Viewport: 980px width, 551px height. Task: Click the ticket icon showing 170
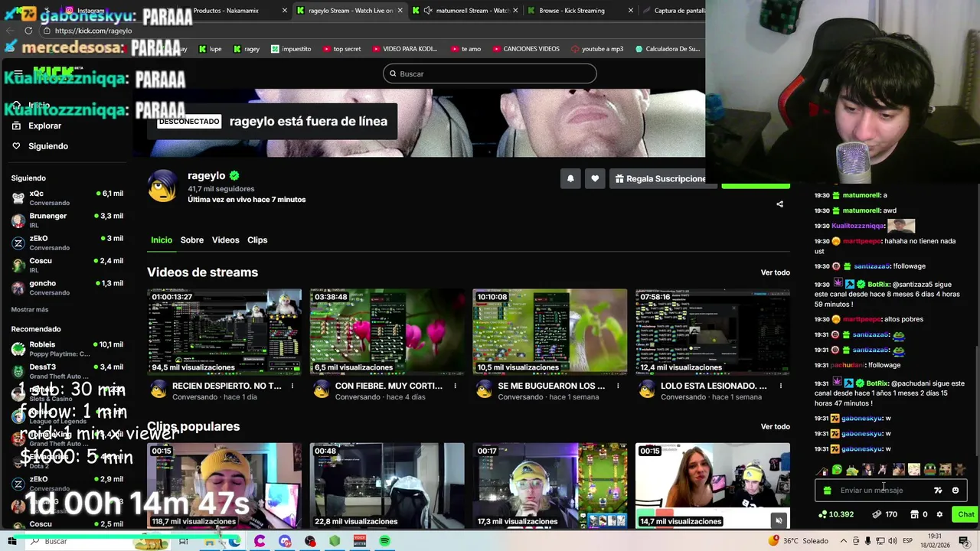tap(877, 514)
